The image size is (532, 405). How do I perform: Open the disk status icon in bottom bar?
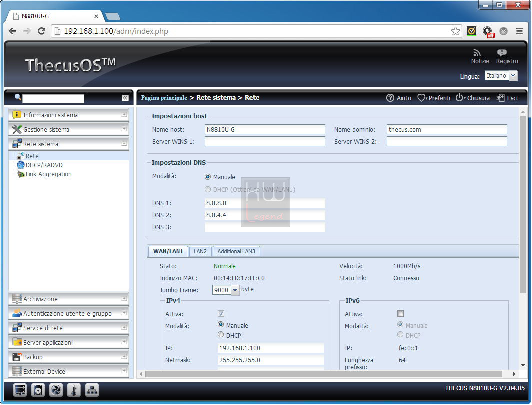tap(38, 390)
